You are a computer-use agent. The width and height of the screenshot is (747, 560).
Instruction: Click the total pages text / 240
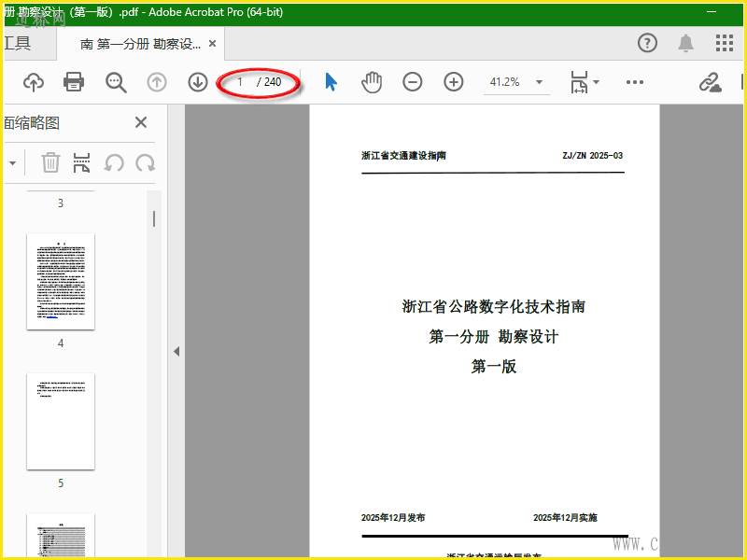[x=269, y=82]
